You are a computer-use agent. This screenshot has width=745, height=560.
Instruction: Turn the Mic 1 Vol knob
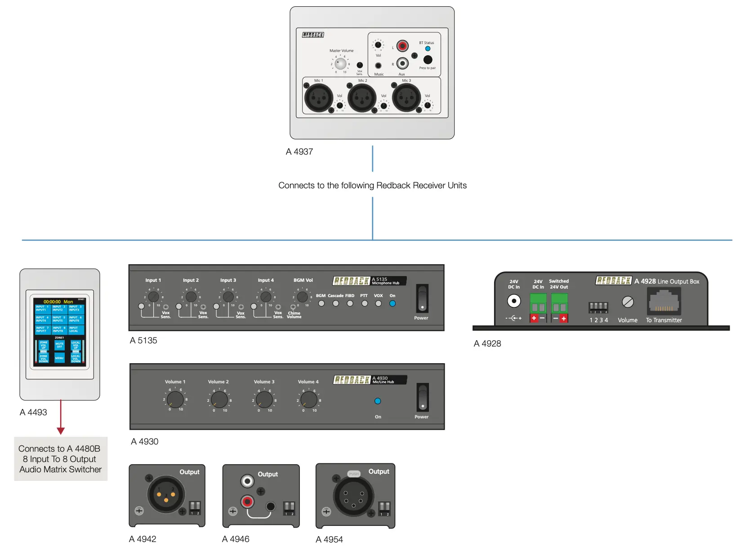click(340, 106)
